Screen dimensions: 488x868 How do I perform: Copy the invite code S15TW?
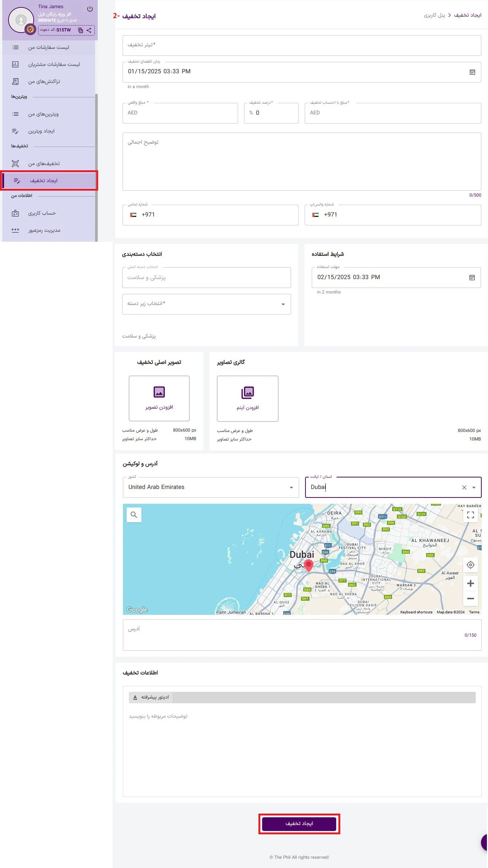click(x=80, y=30)
